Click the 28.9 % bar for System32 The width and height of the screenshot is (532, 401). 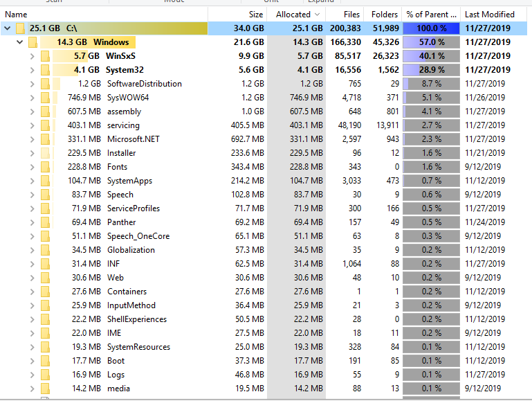point(431,70)
